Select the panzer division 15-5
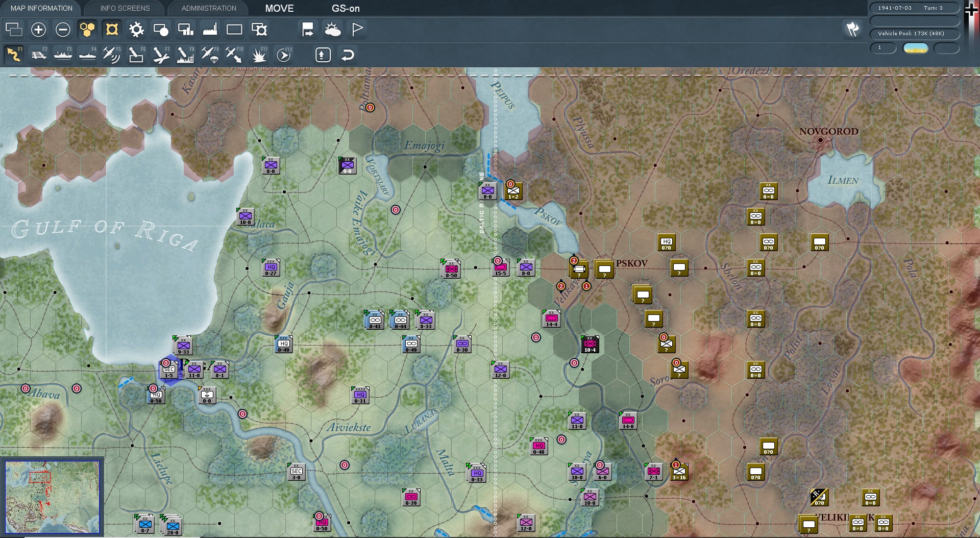The image size is (980, 538). [501, 267]
